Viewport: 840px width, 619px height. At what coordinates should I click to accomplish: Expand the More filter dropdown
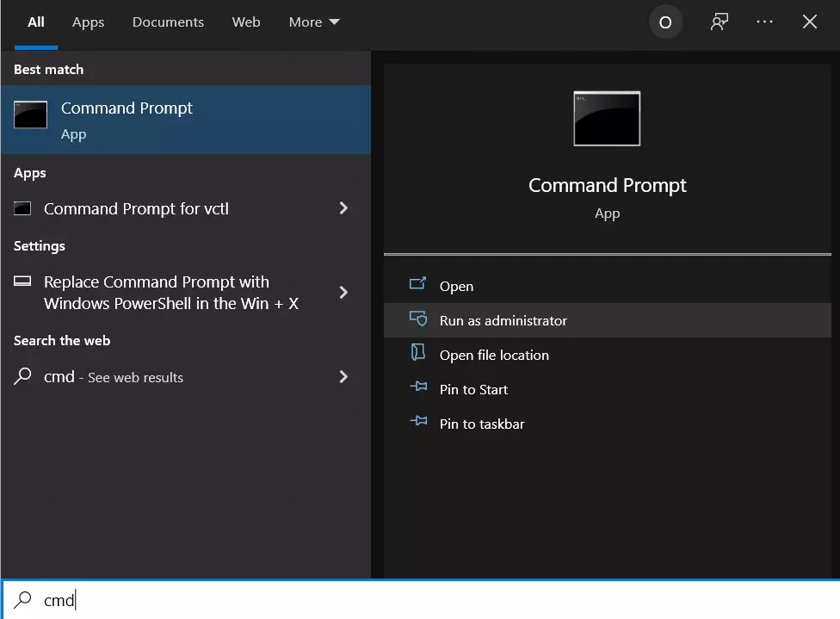click(x=314, y=22)
